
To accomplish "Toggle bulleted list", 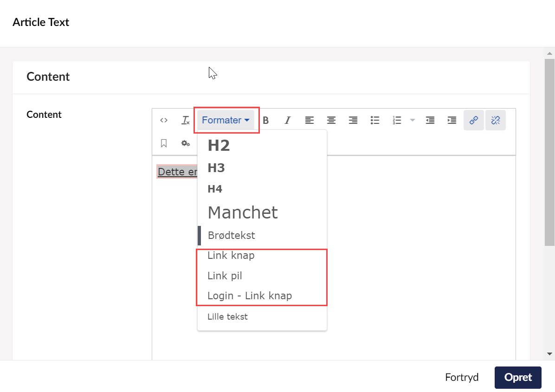I will (375, 120).
